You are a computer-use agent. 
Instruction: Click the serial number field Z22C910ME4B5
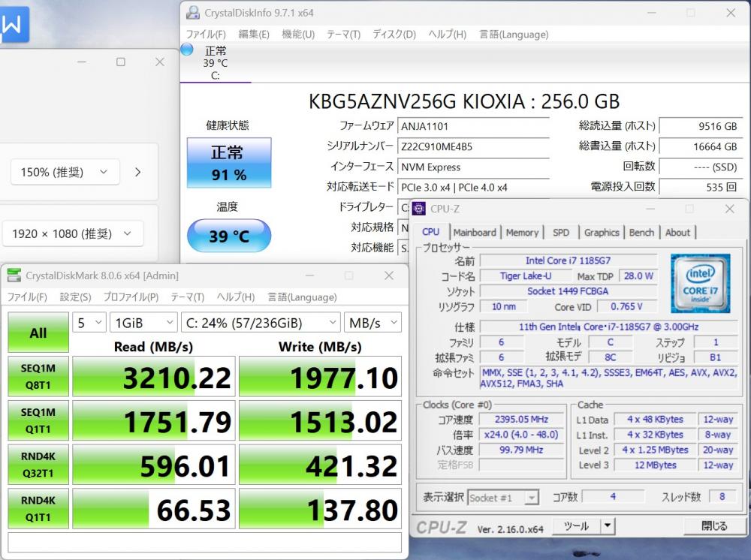(x=473, y=146)
